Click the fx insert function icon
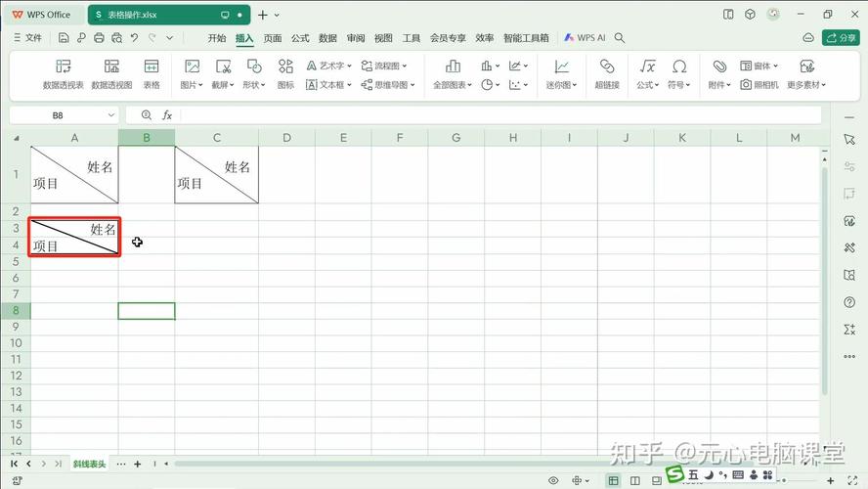The image size is (868, 489). (166, 115)
